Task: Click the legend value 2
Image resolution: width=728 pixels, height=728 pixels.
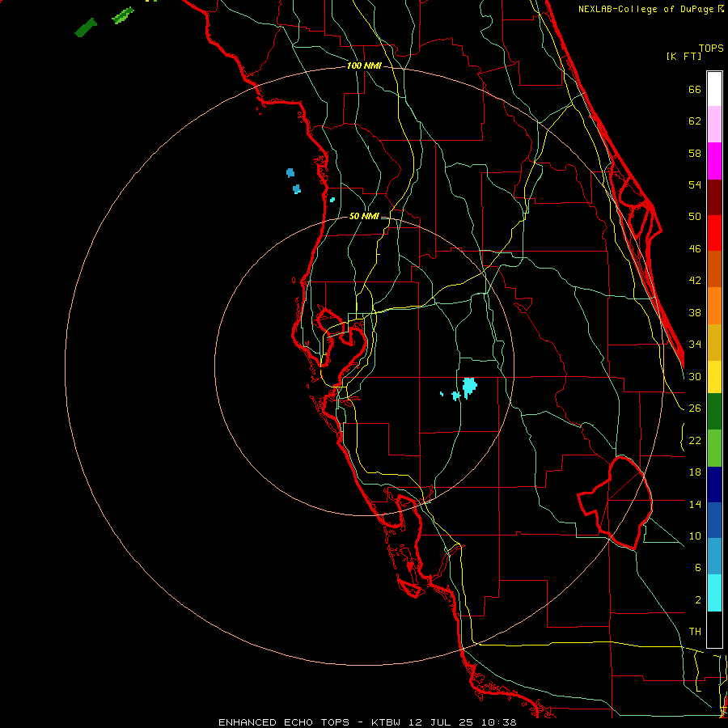Action: 697,600
